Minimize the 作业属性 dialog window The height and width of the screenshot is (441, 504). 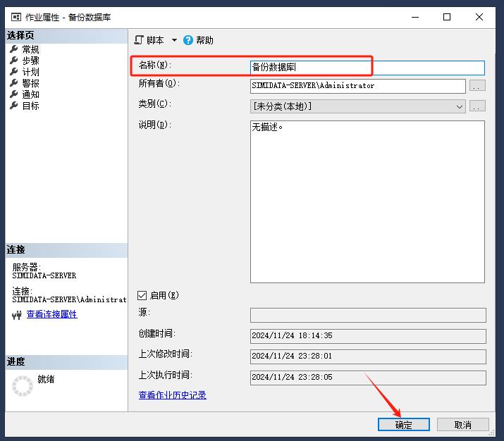coord(415,17)
